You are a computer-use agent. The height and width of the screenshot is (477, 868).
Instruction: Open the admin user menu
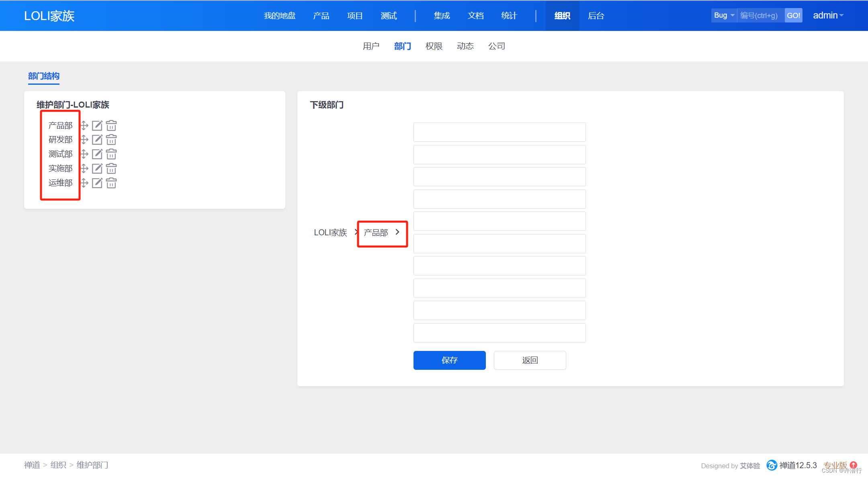(x=828, y=15)
